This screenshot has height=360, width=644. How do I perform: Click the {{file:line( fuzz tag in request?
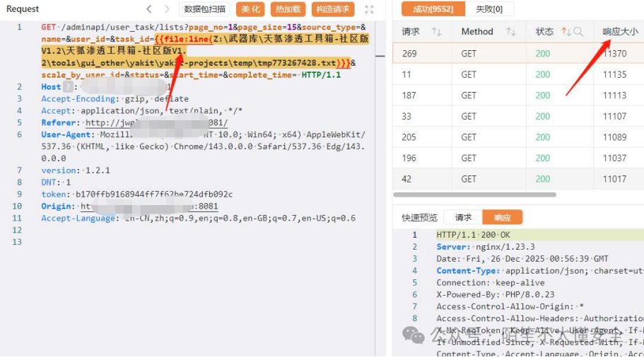[184, 39]
